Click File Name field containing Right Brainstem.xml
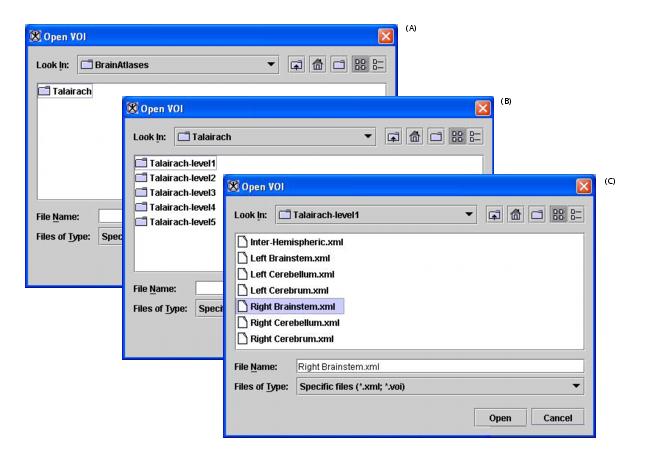645x459 pixels. point(439,367)
